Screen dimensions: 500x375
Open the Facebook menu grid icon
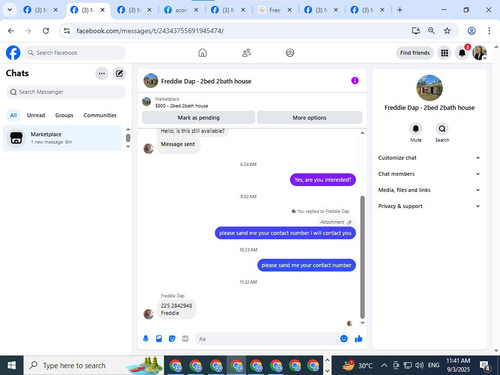click(x=444, y=53)
